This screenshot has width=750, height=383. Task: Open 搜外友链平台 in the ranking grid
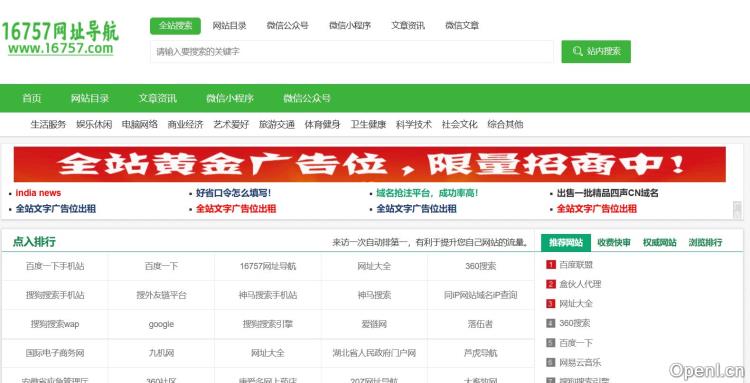161,295
